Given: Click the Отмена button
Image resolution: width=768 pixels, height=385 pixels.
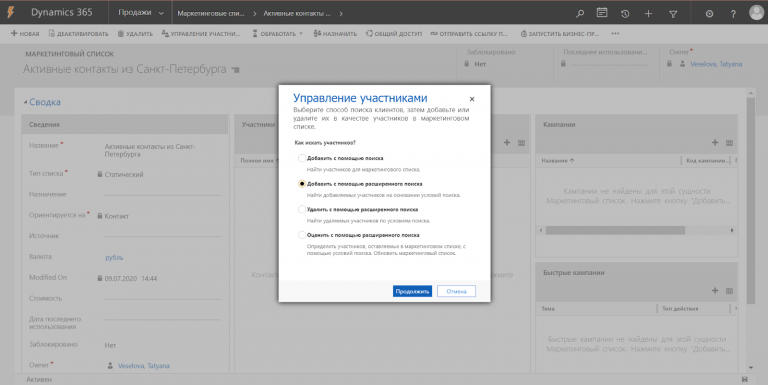Looking at the screenshot, I should 456,291.
